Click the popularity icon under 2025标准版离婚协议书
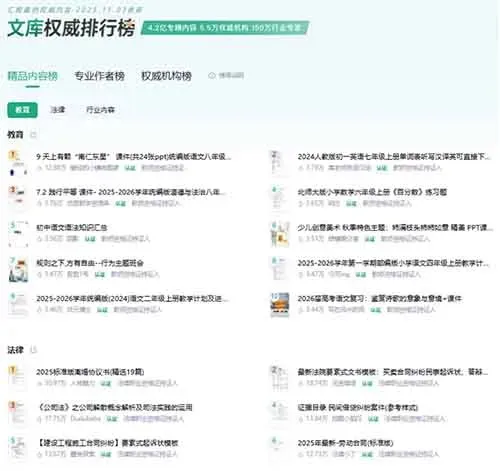Screen dimensions: 500x471 pos(40,383)
